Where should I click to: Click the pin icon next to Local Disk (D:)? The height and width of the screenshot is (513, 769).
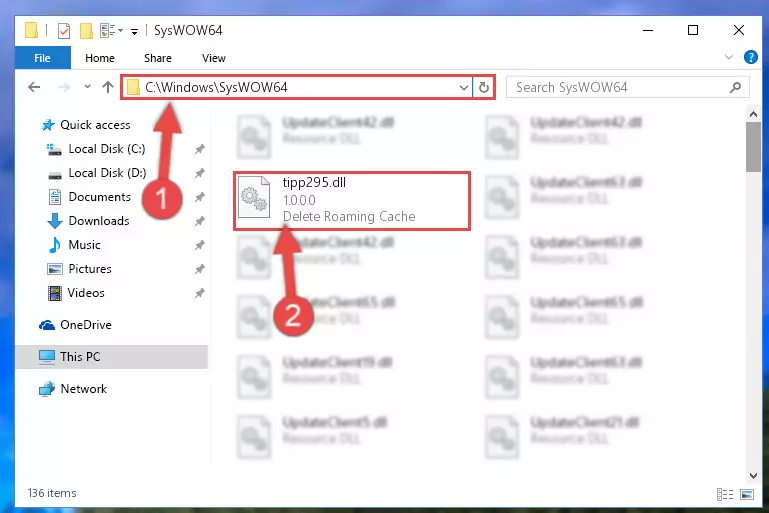point(199,173)
